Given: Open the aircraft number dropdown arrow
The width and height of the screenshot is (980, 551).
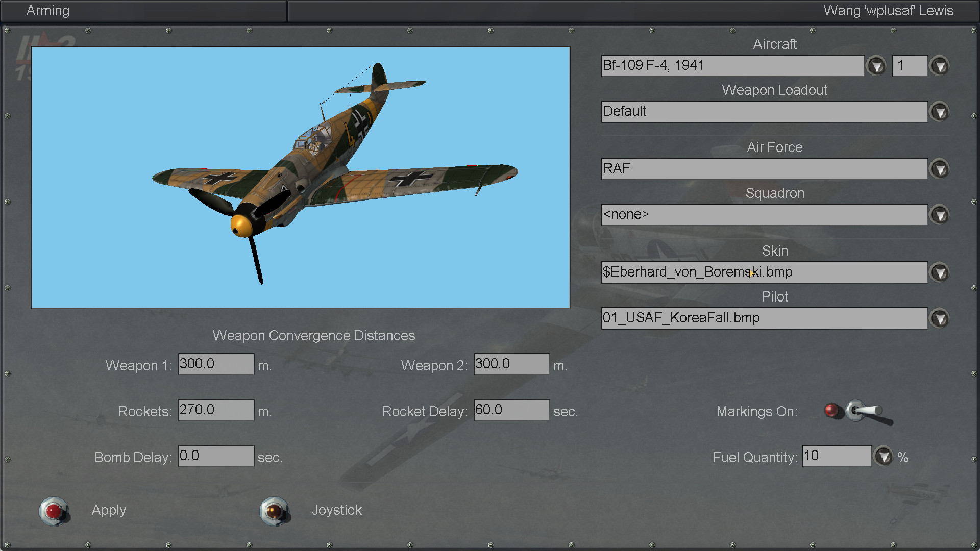Looking at the screenshot, I should coord(940,66).
